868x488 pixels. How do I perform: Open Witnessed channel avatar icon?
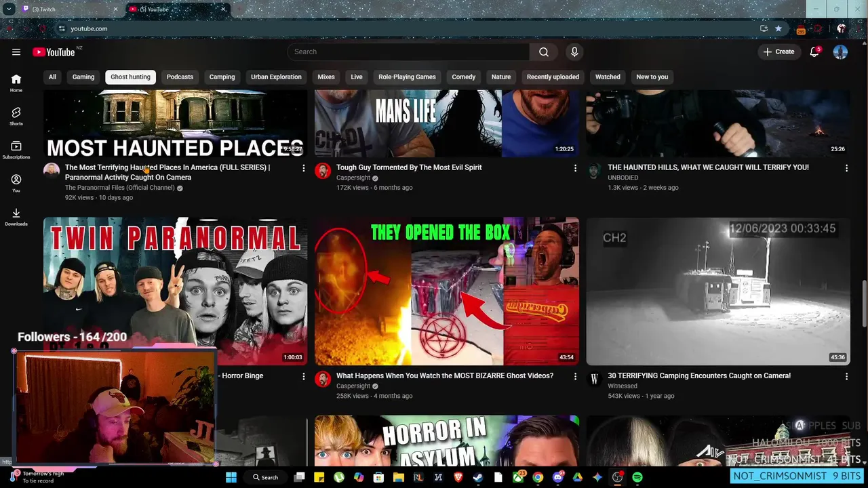tap(594, 379)
